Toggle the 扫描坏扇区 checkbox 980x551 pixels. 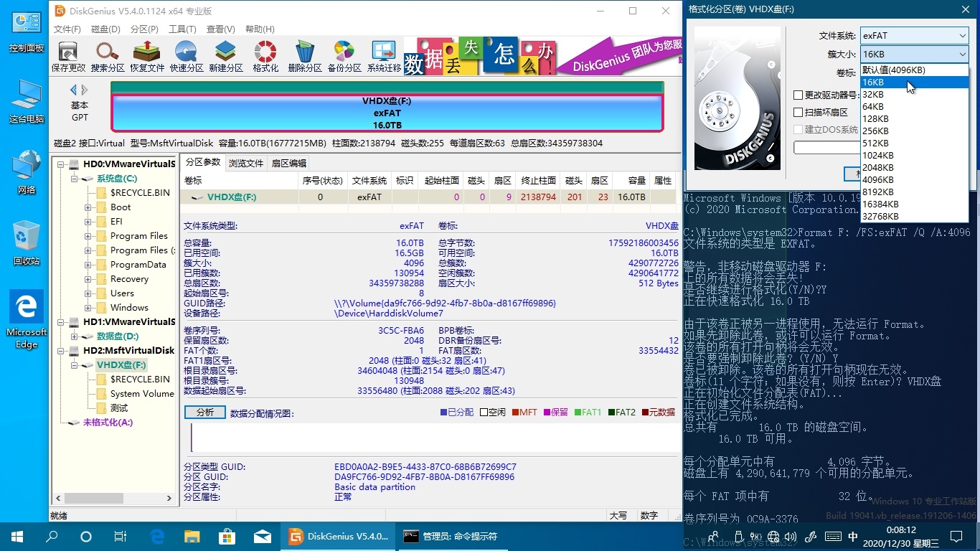[798, 112]
